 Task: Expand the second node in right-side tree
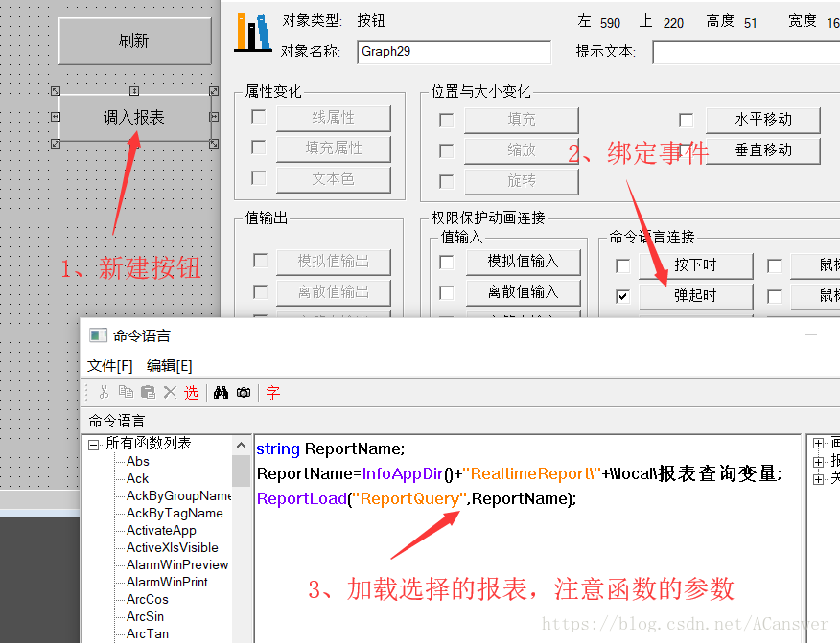pos(818,462)
